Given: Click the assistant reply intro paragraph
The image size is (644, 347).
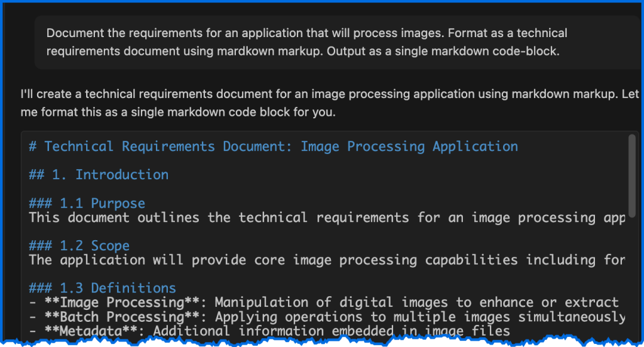Looking at the screenshot, I should (330, 102).
